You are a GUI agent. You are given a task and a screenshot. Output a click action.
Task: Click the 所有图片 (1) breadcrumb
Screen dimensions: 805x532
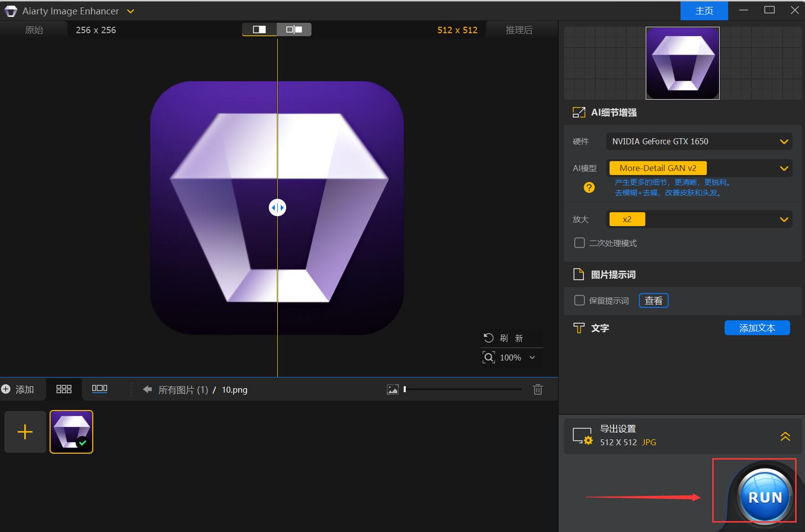tap(183, 390)
